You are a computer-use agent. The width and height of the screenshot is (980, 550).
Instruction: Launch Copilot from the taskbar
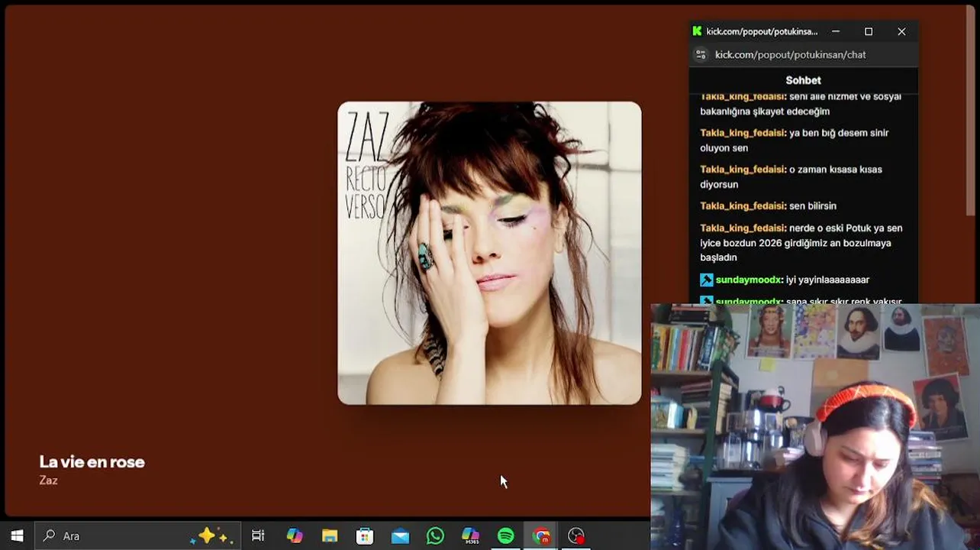pyautogui.click(x=294, y=535)
